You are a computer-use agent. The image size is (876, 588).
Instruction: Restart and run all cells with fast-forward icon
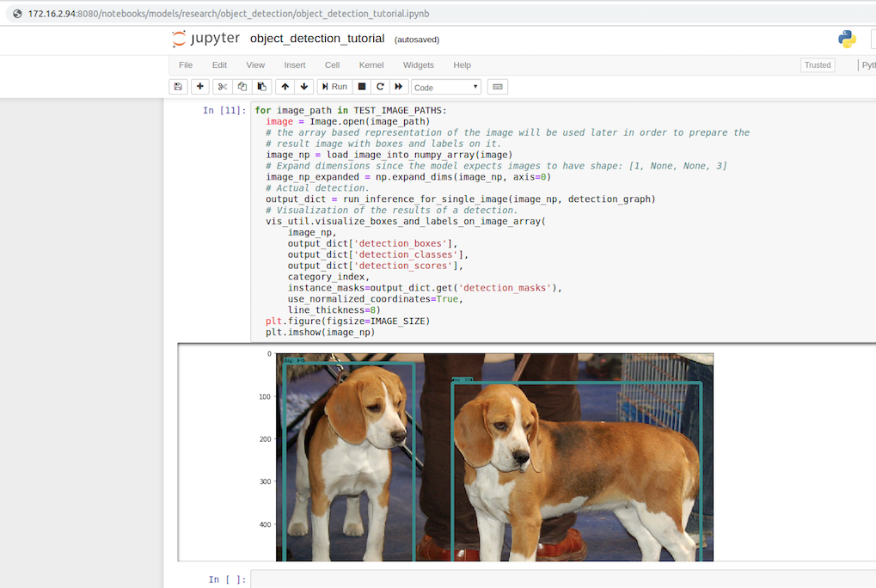coord(398,86)
